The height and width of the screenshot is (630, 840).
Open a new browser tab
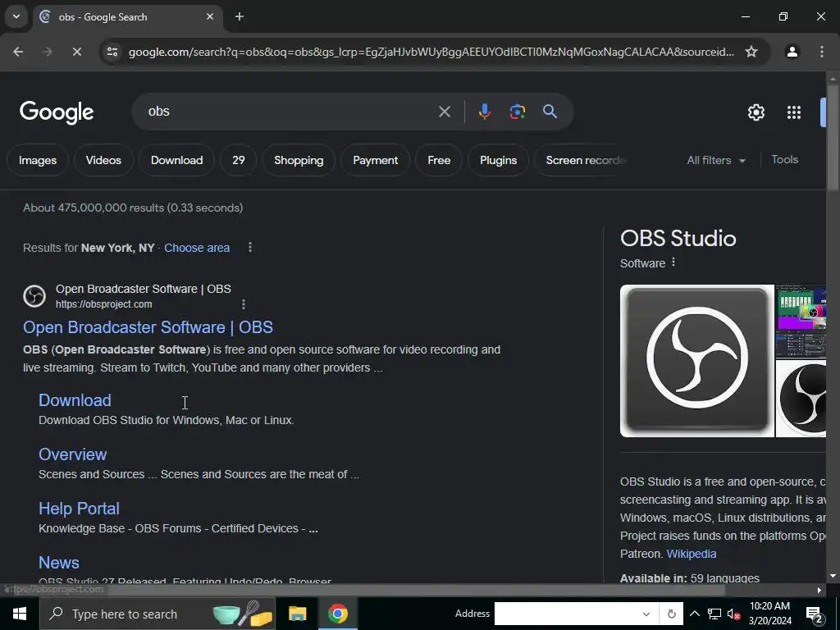[240, 16]
